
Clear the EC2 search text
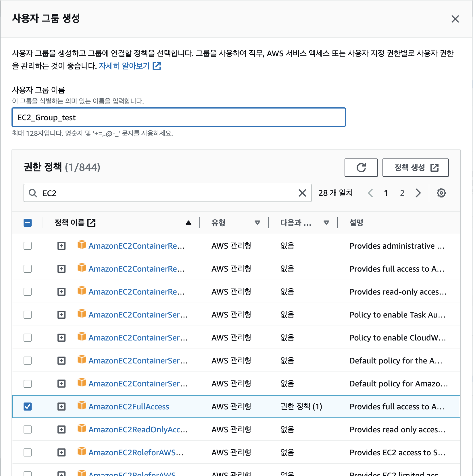[302, 193]
